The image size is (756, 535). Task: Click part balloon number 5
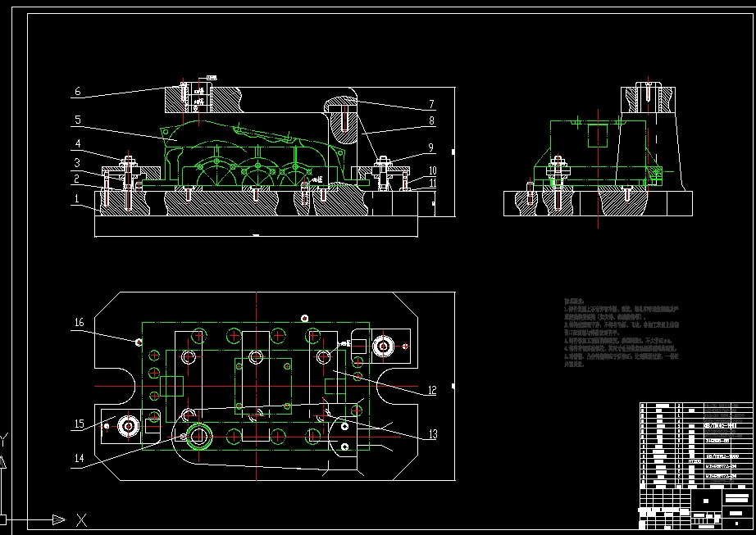click(x=78, y=120)
